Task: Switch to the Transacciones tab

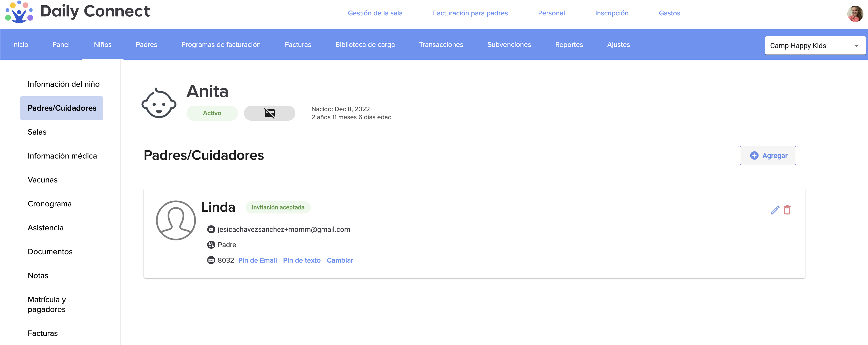Action: pos(441,44)
